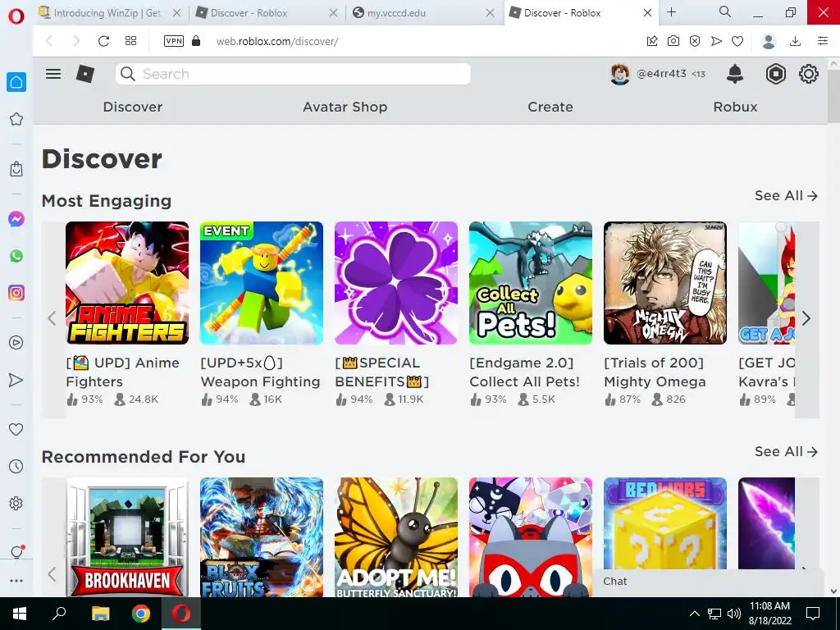This screenshot has width=840, height=630.
Task: Open Opera sidebar three-dots menu
Action: 16,580
